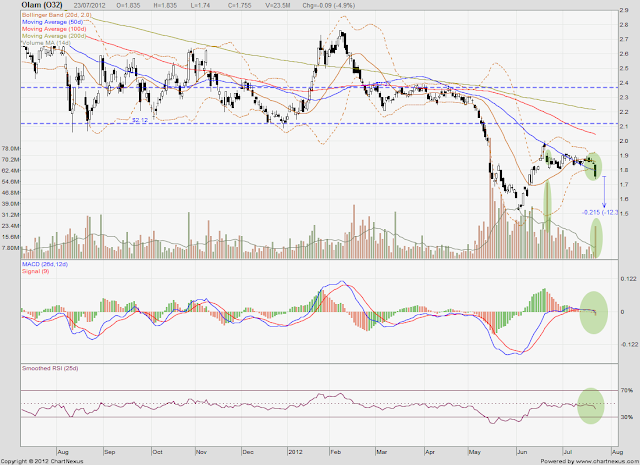Image resolution: width=640 pixels, height=465 pixels.
Task: Click the 39.0M volume axis label
Action: [x=11, y=204]
